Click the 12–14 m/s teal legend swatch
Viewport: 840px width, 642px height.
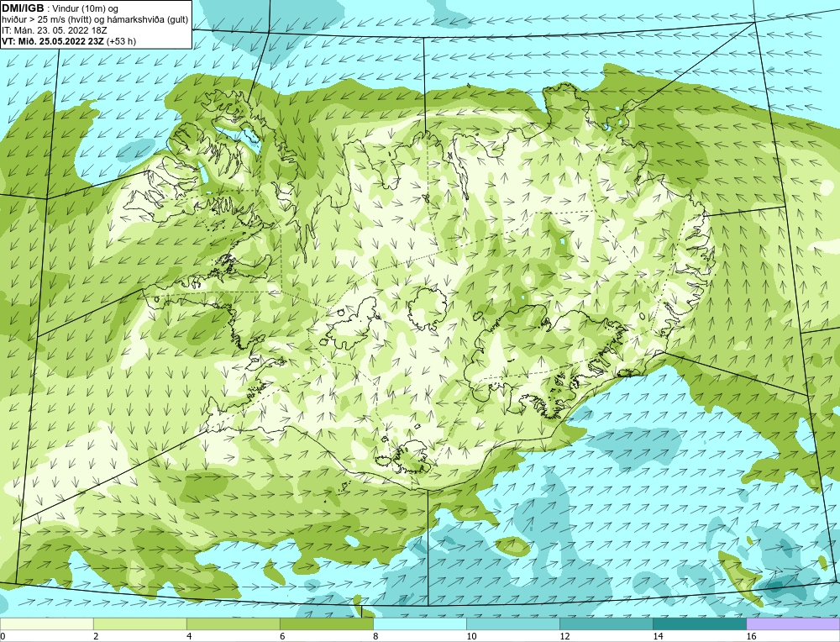coord(606,624)
